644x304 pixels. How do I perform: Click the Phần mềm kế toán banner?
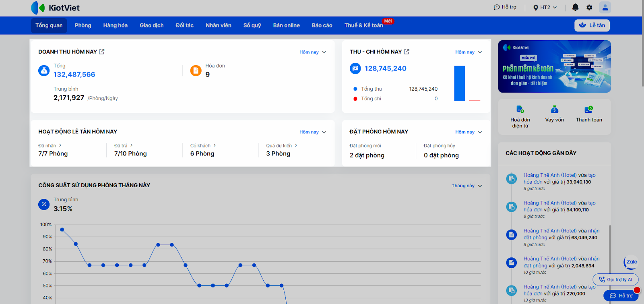(554, 66)
